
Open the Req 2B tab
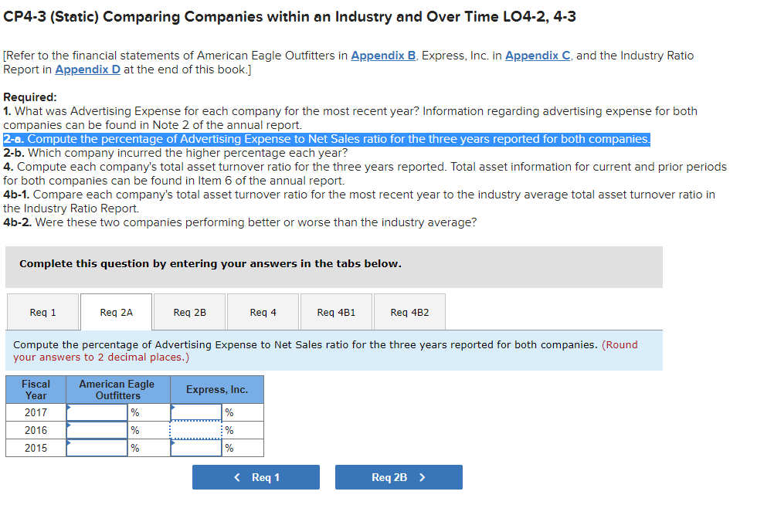point(189,311)
